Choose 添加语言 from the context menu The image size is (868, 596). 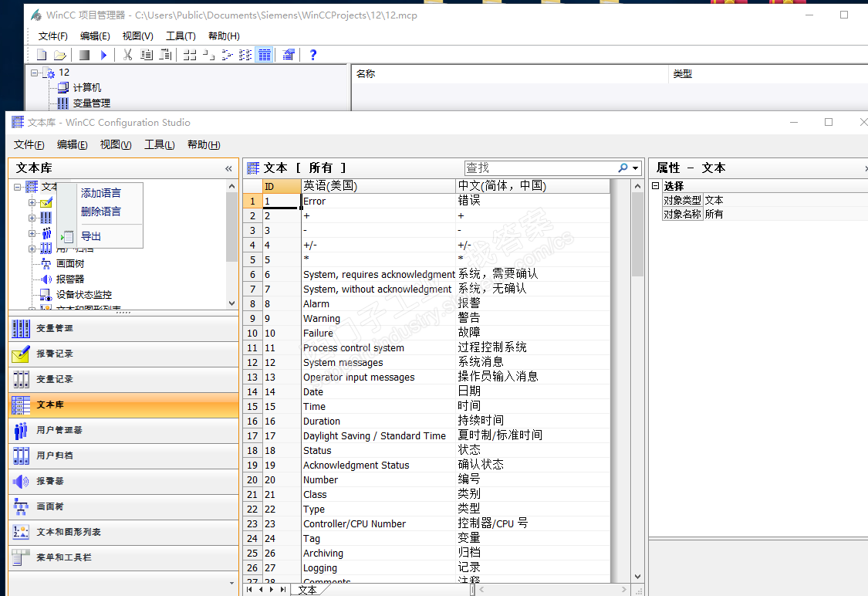[100, 193]
